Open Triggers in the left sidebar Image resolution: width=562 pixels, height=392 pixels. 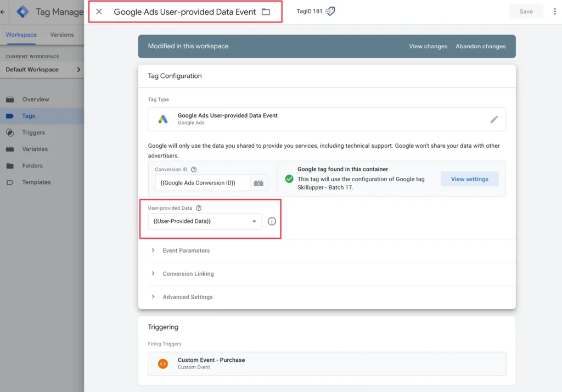point(33,133)
